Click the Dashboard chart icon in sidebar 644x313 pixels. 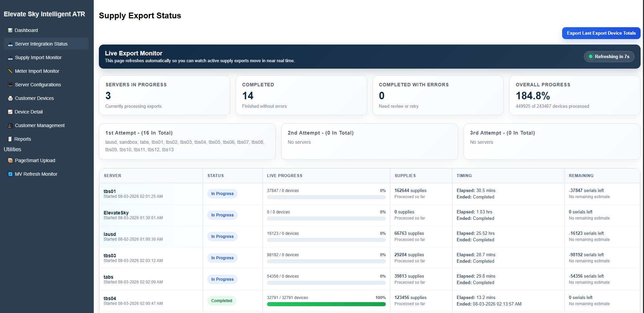10,30
